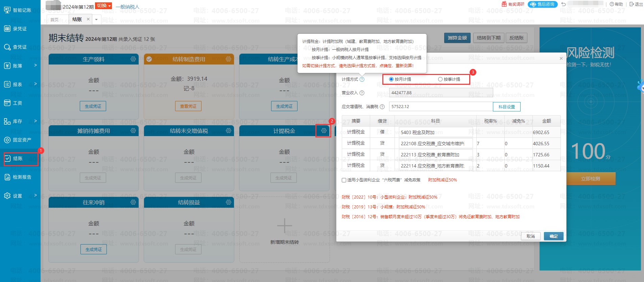Open gear settings for 结转未交增值税 card
This screenshot has height=282, width=644.
[x=229, y=131]
